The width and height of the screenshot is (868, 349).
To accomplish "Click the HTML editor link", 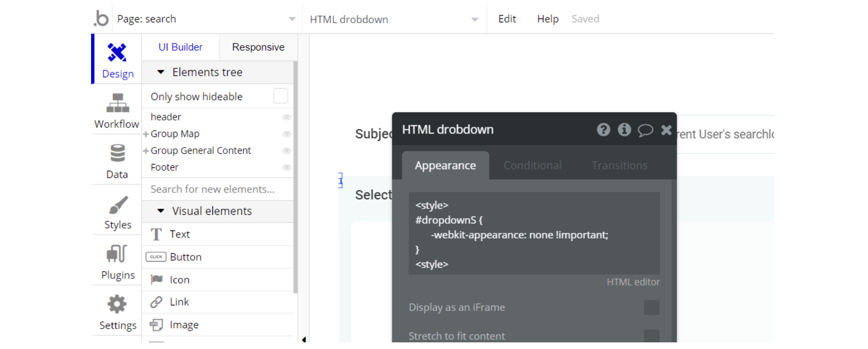I will pos(633,282).
